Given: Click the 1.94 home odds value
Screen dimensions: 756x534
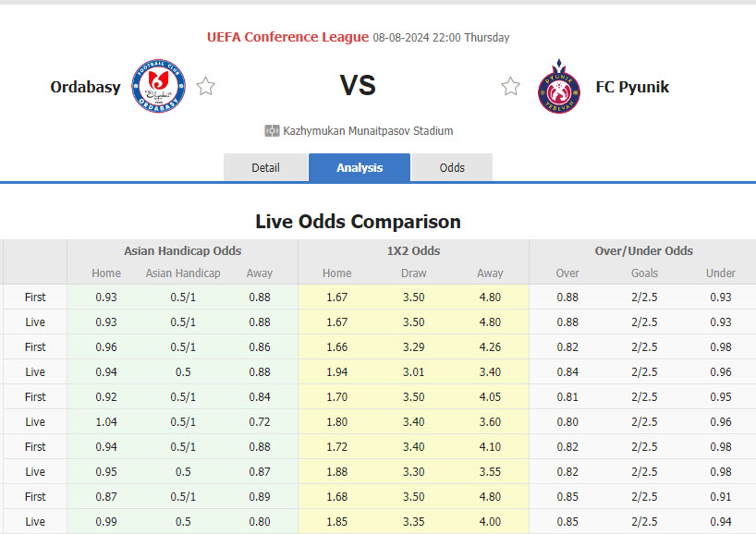Looking at the screenshot, I should pyautogui.click(x=336, y=371).
